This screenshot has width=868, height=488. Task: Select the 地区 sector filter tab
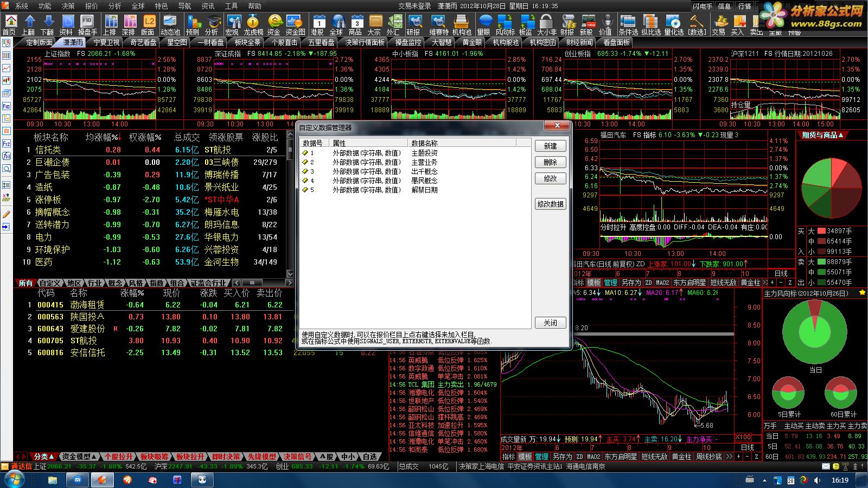click(74, 283)
